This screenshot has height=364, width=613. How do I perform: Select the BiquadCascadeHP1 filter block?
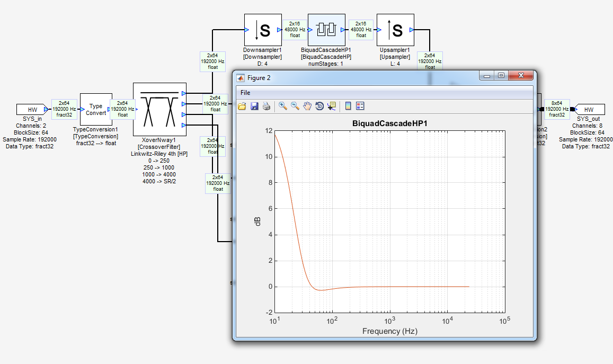[x=326, y=30]
